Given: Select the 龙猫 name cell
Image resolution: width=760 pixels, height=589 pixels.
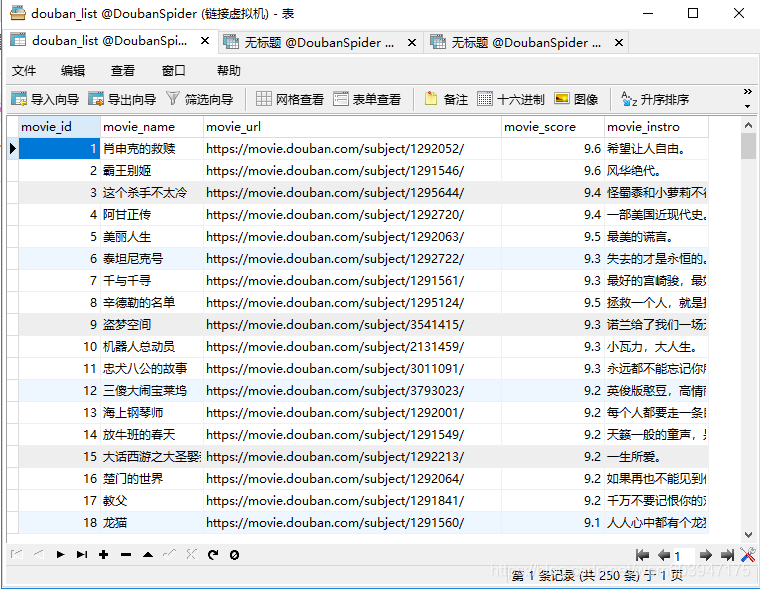Looking at the screenshot, I should pos(152,523).
